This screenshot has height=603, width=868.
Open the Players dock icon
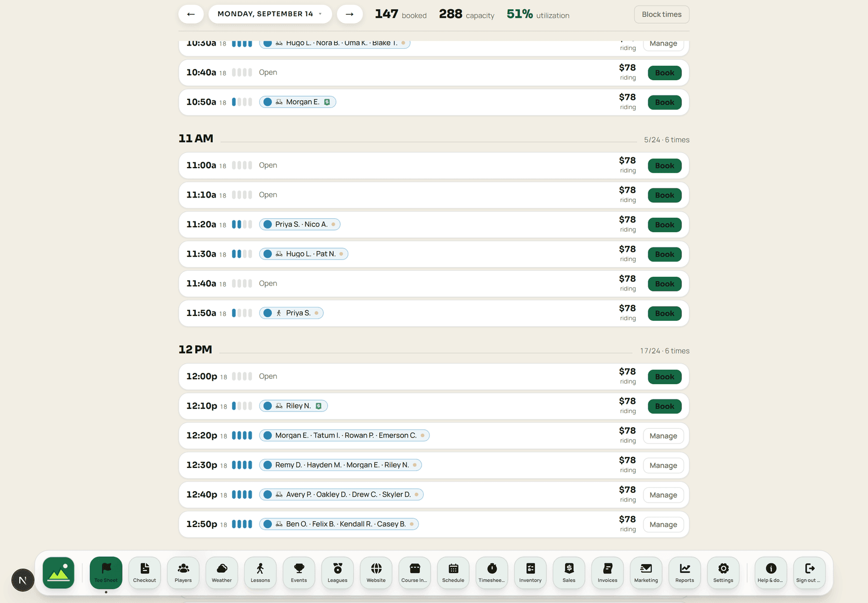183,573
